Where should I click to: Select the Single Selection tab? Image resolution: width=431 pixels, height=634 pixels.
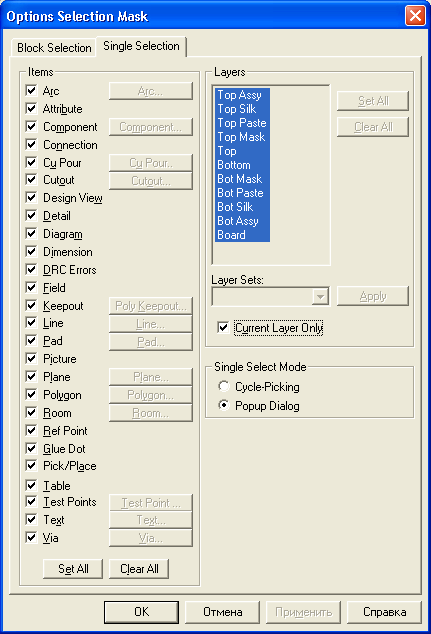pyautogui.click(x=141, y=46)
